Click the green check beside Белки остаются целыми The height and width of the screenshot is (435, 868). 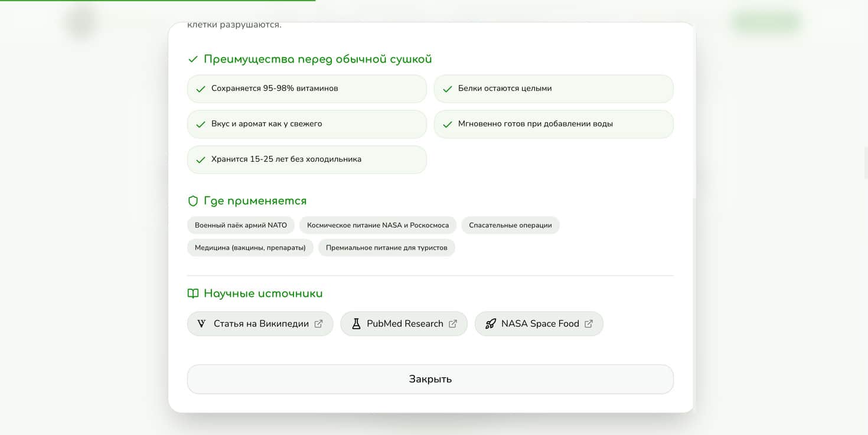coord(447,89)
